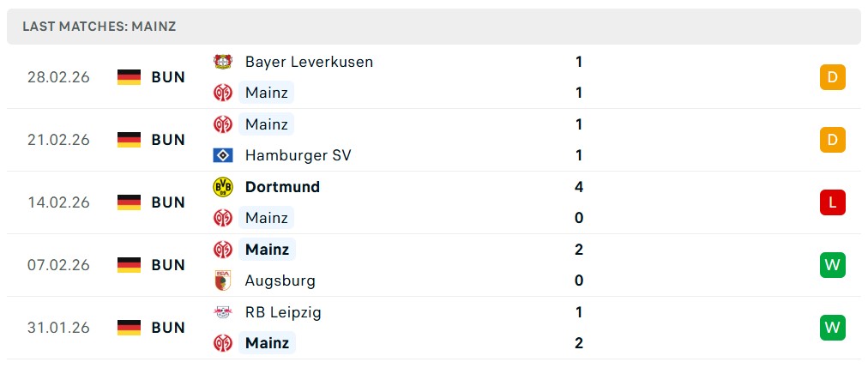Open the RB Leipzig team link

click(x=283, y=312)
